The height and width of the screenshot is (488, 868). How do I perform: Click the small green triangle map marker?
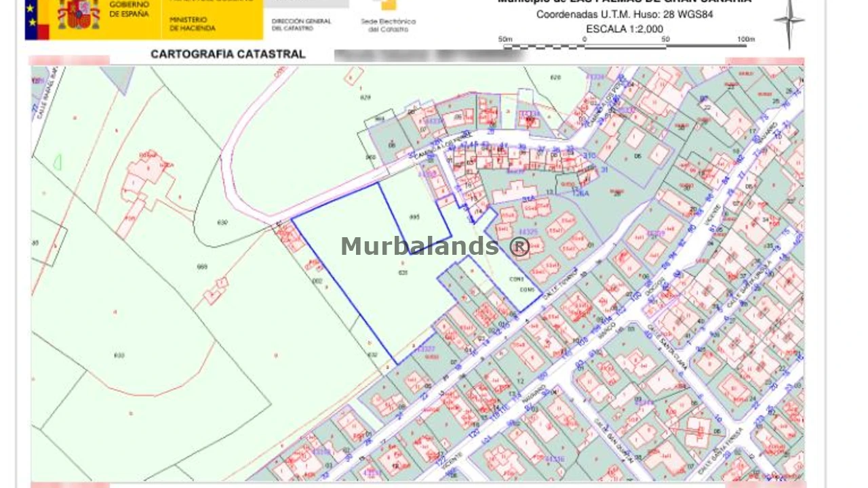point(58,162)
